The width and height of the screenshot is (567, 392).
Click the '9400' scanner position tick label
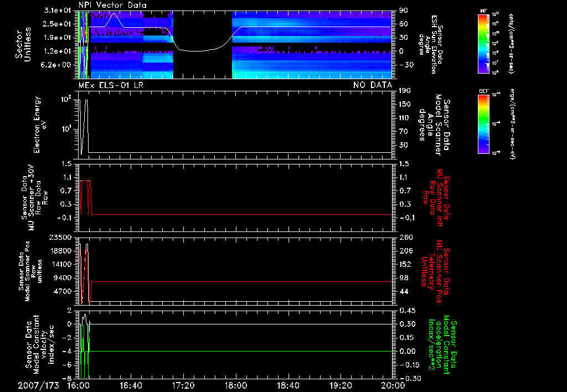(x=63, y=278)
